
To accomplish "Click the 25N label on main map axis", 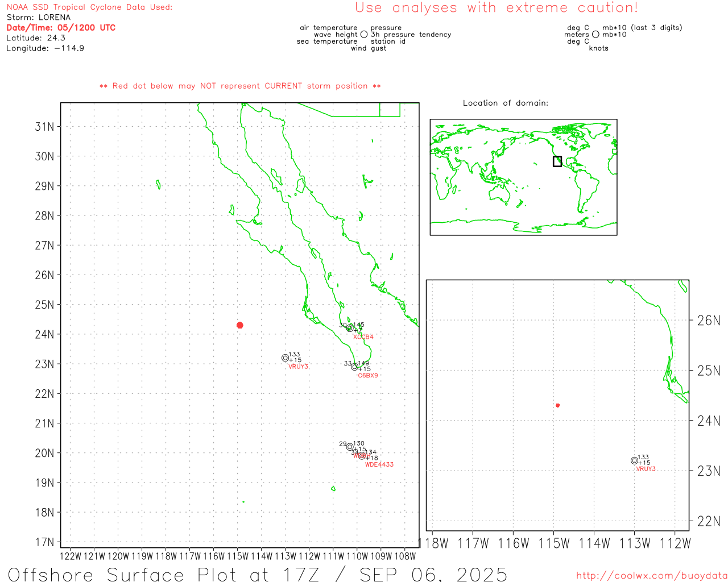I will [x=45, y=305].
